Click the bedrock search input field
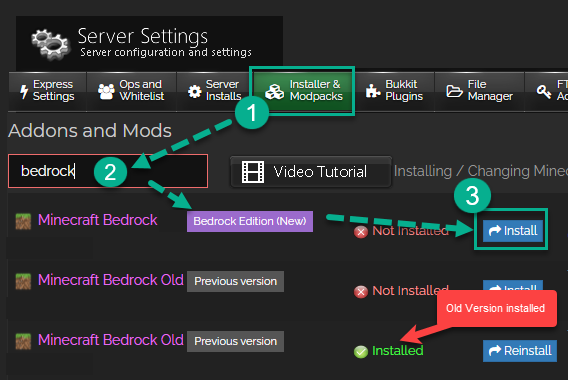The width and height of the screenshot is (568, 380). (x=108, y=171)
